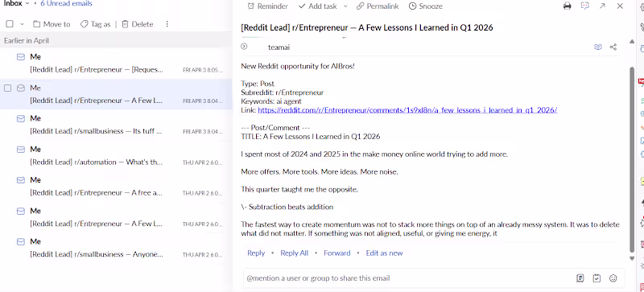Open the Tag as menu
This screenshot has width=644, height=292.
point(95,24)
